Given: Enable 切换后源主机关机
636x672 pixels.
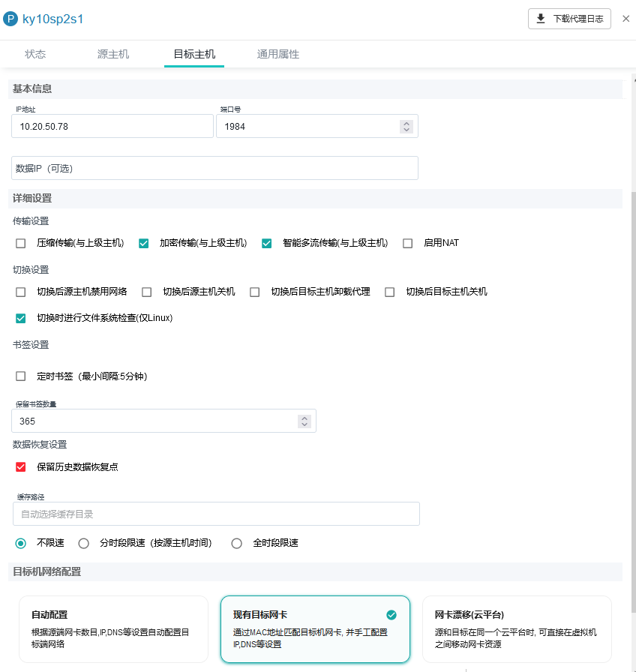Looking at the screenshot, I should [x=146, y=292].
